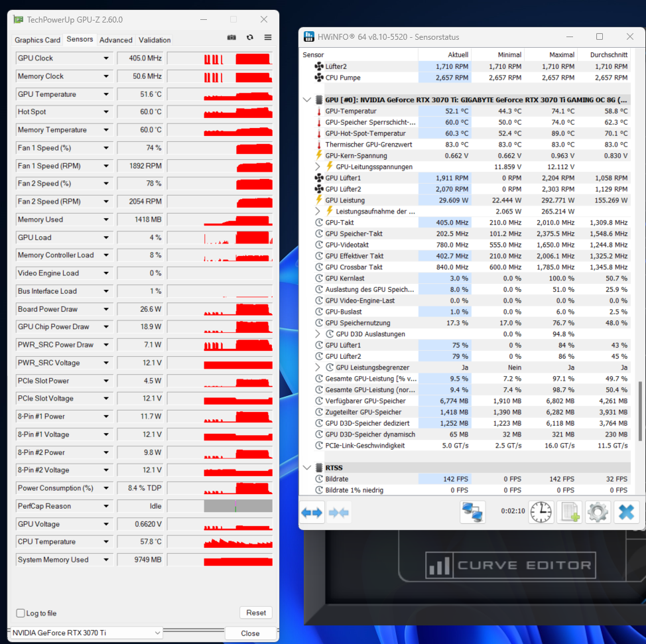Click the HWiNFO title bar app icon

pos(309,36)
